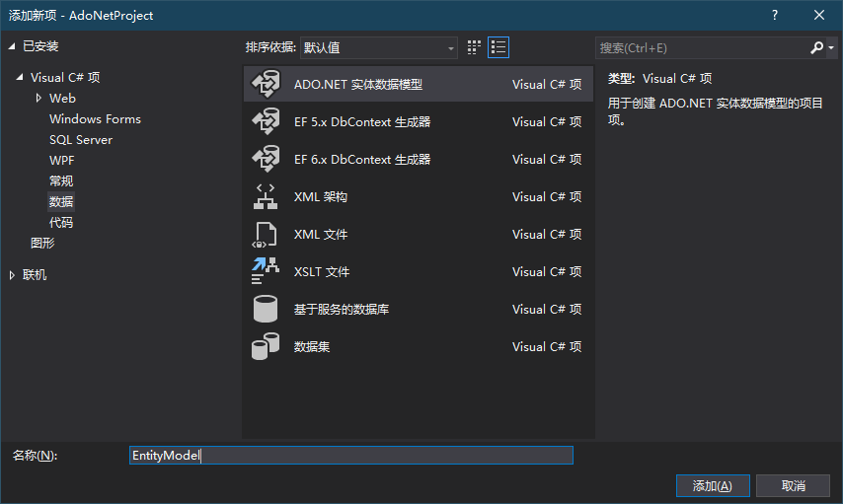Screen dimensions: 843x504
Task: Switch to small icons grid view
Action: 474,47
